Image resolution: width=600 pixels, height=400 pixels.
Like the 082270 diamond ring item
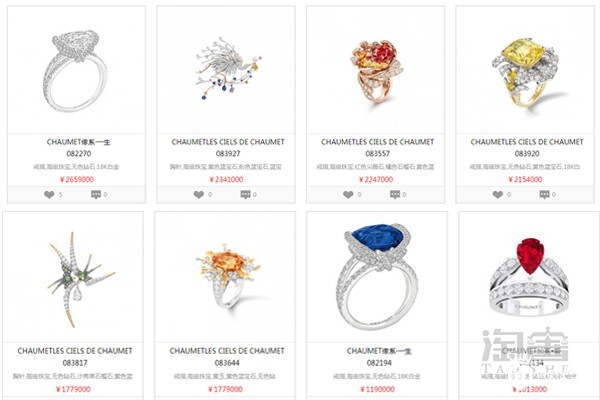[x=49, y=195]
